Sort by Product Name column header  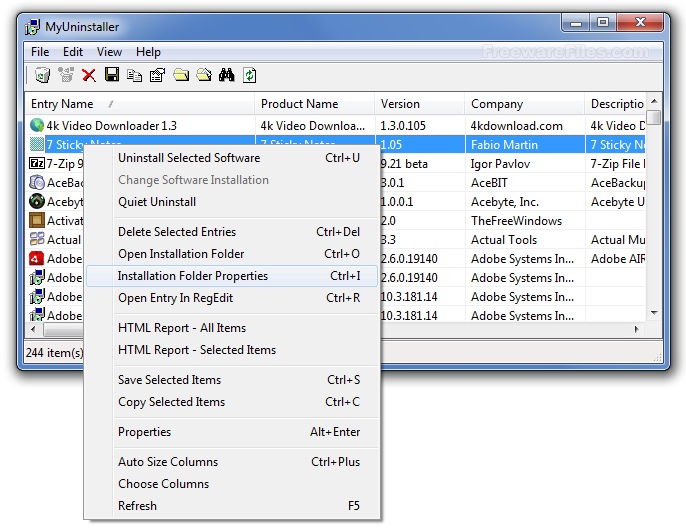coord(315,104)
